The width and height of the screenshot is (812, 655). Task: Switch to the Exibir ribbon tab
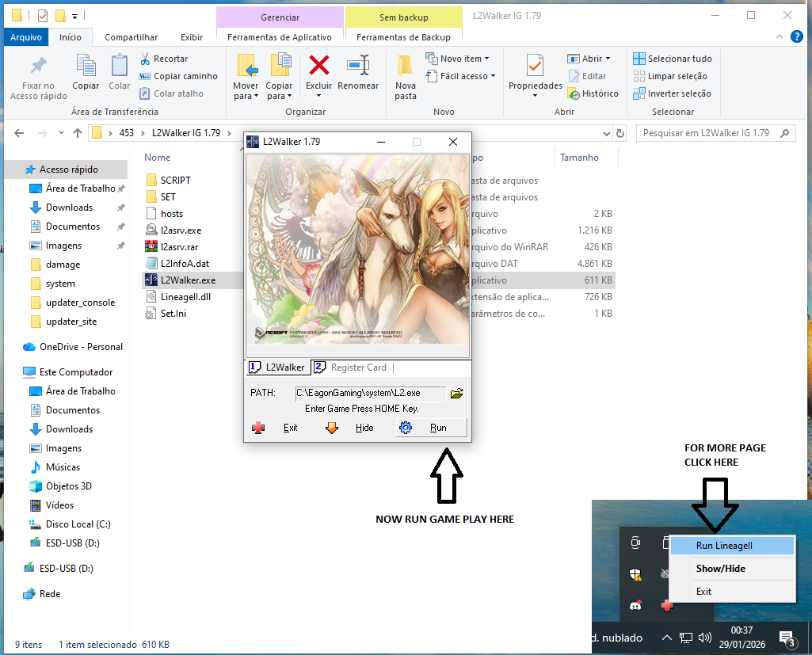(x=192, y=37)
